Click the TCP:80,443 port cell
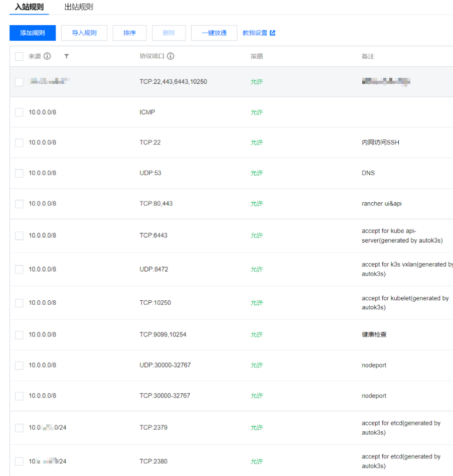 pos(156,203)
